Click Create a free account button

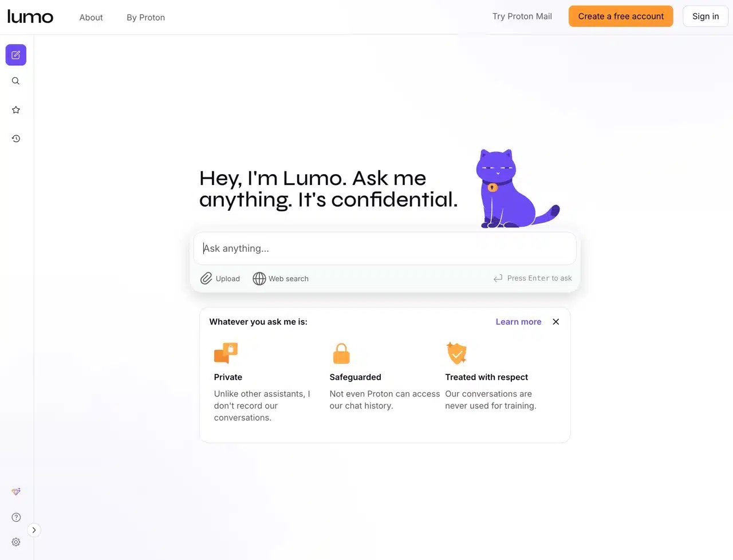click(x=621, y=16)
